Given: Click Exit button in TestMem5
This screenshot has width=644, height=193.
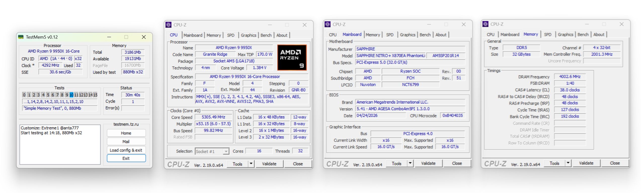Looking at the screenshot, I should (126, 158).
